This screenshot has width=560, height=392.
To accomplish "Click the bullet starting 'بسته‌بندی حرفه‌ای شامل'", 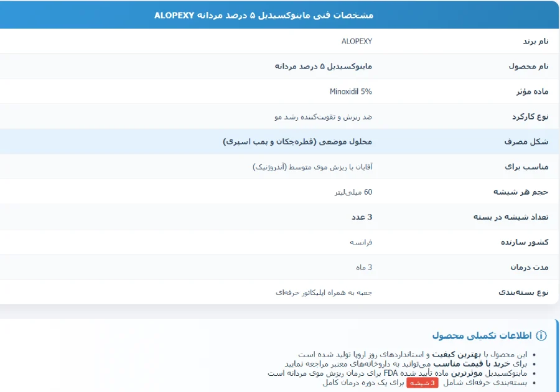I will click(425, 383).
